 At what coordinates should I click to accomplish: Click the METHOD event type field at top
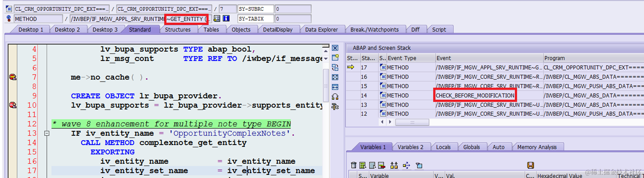tap(38, 19)
